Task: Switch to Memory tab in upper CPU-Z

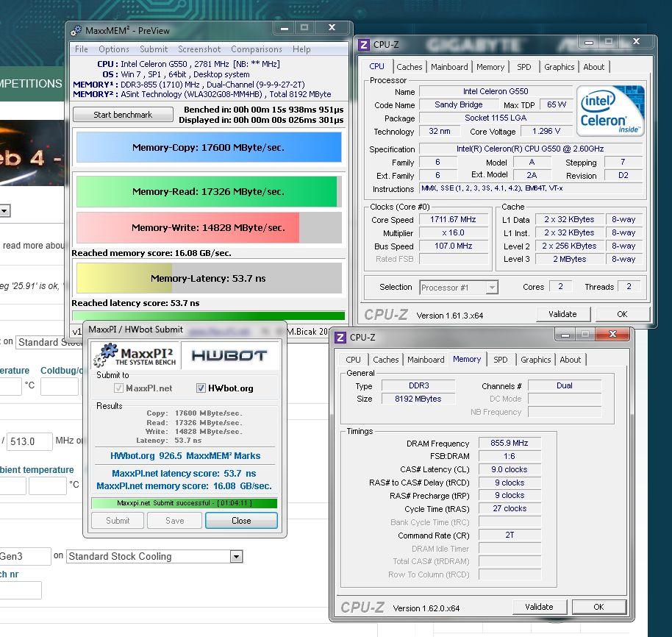Action: tap(490, 67)
